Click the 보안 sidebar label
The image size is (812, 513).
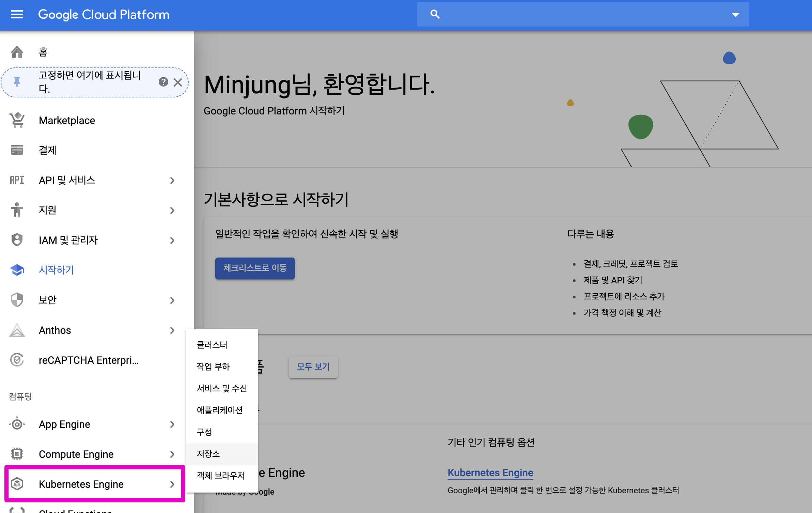click(x=47, y=300)
